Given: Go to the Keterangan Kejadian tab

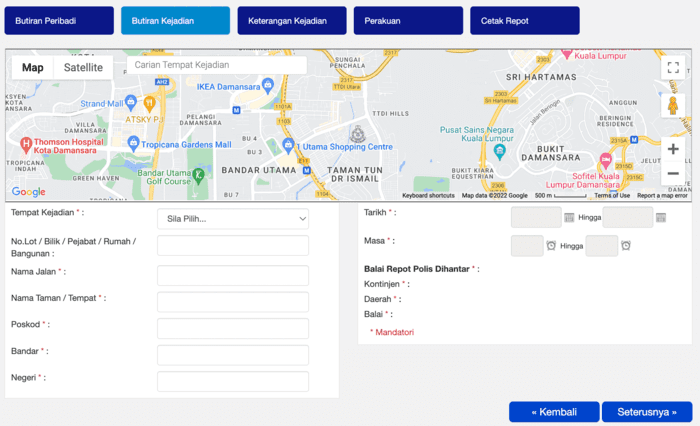Looking at the screenshot, I should [292, 20].
